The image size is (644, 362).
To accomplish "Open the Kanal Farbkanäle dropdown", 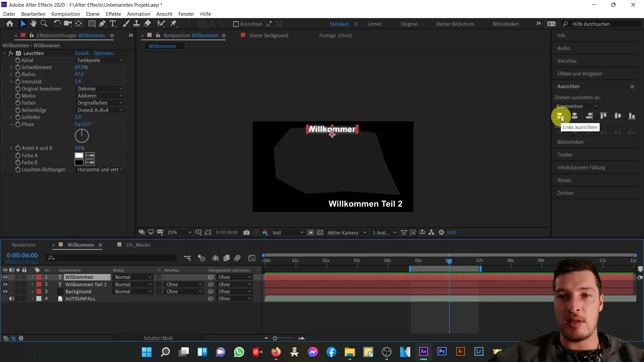I will click(x=100, y=60).
